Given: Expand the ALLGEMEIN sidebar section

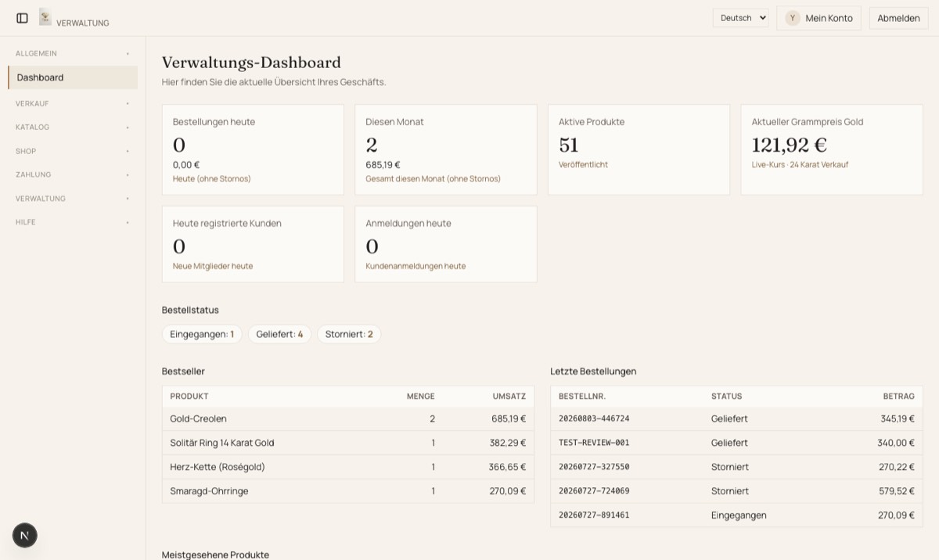Looking at the screenshot, I should click(x=73, y=53).
